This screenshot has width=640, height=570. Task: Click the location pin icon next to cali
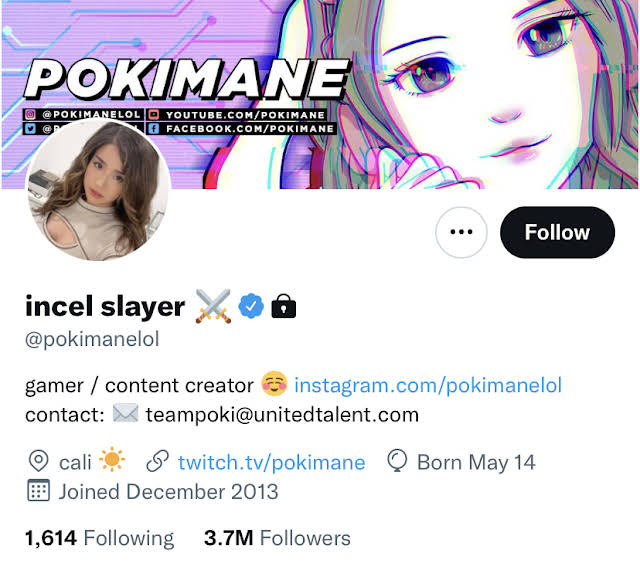click(x=39, y=461)
